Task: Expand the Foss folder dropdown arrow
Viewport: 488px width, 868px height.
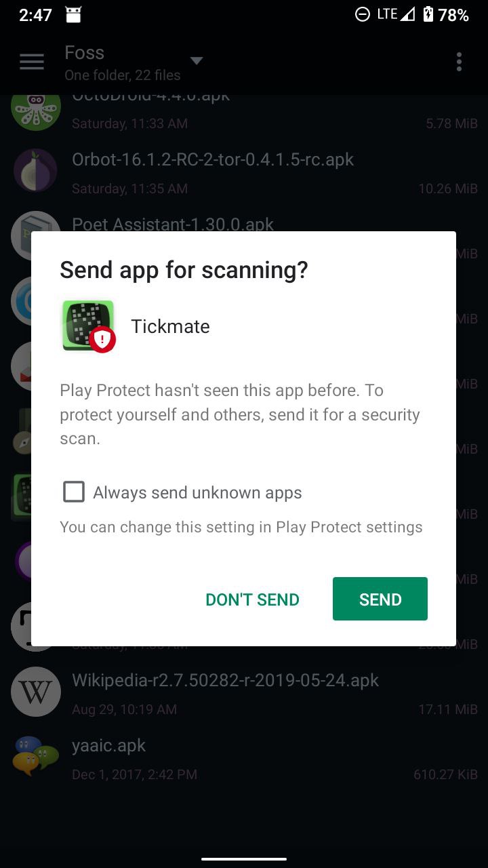Action: point(197,61)
